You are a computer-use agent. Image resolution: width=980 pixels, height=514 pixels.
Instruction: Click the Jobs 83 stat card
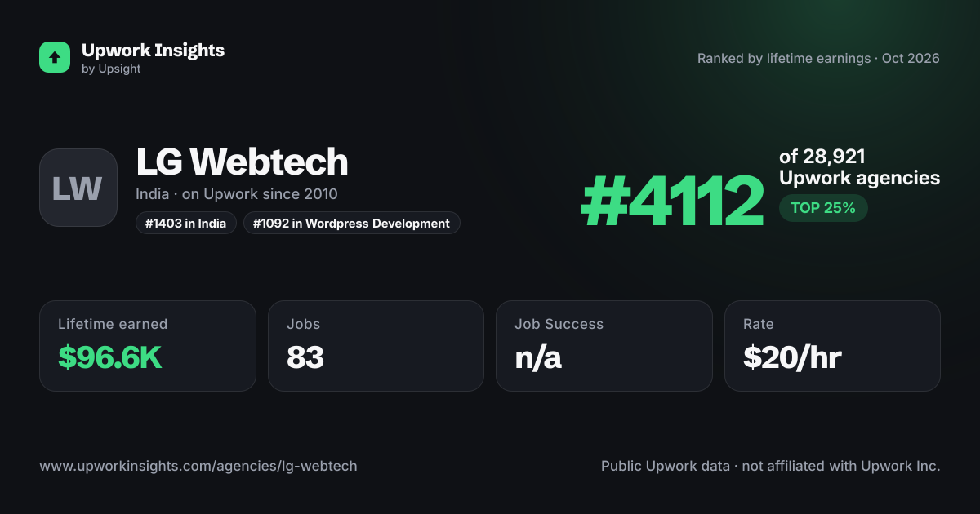click(x=376, y=346)
